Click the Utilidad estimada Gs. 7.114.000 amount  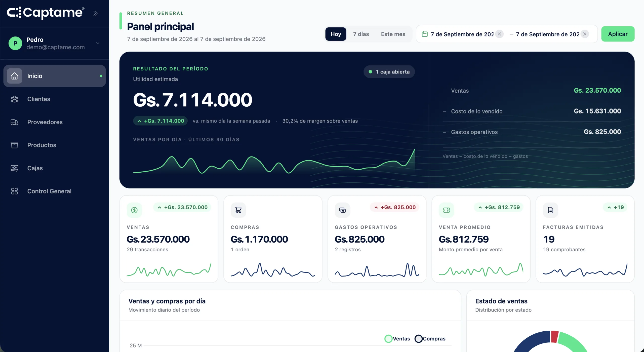192,100
